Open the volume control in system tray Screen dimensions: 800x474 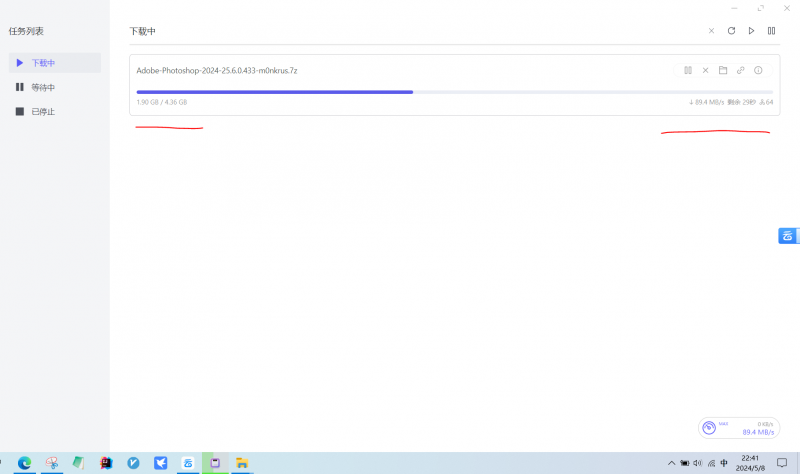(x=697, y=463)
